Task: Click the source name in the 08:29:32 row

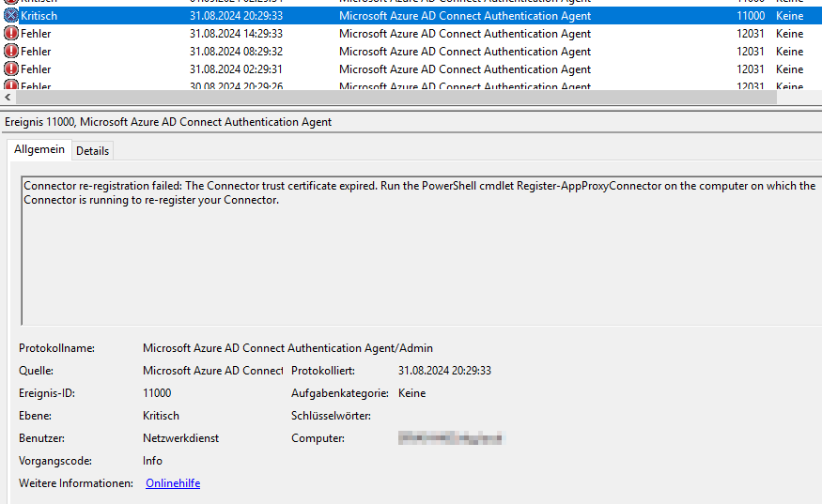Action: point(464,52)
